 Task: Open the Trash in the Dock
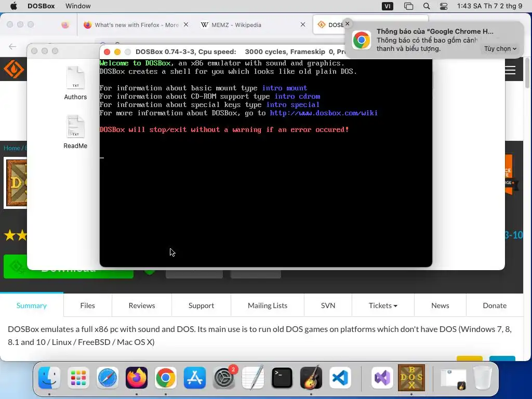pyautogui.click(x=483, y=378)
